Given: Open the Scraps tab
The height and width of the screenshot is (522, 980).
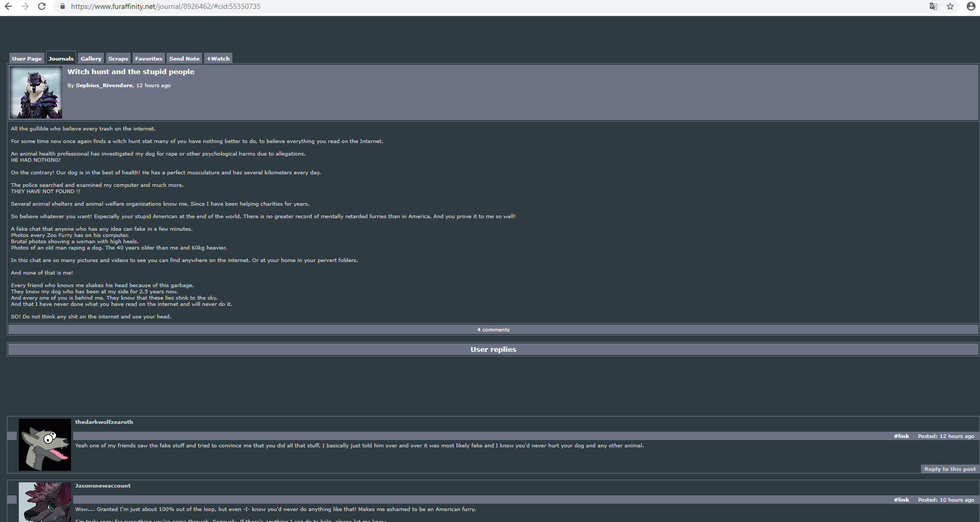Looking at the screenshot, I should point(118,58).
